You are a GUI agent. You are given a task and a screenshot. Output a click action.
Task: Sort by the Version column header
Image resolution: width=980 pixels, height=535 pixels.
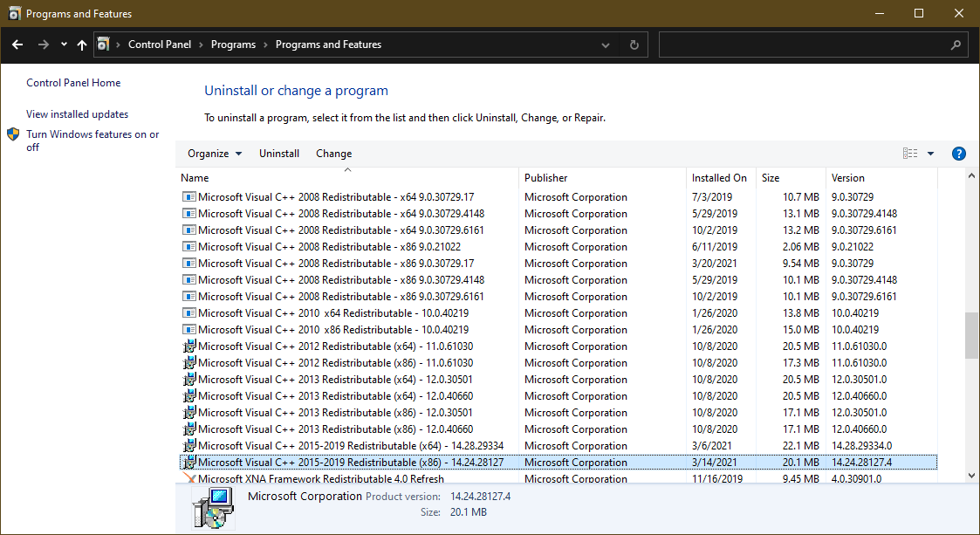pyautogui.click(x=881, y=177)
